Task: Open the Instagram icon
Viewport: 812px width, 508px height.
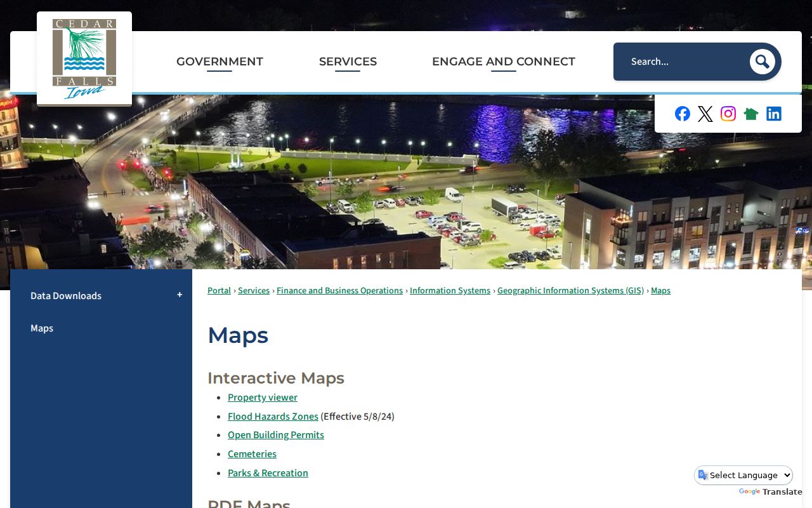Action: coord(728,114)
